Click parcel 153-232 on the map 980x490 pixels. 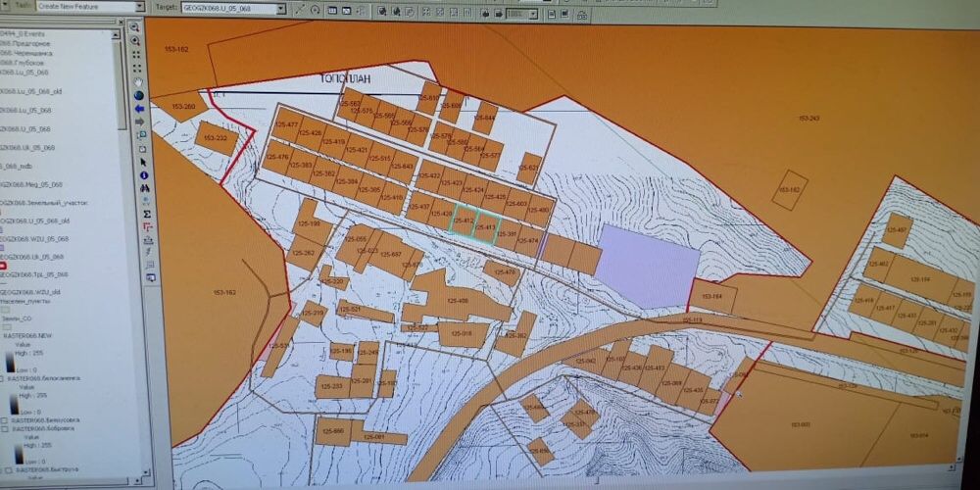217,138
